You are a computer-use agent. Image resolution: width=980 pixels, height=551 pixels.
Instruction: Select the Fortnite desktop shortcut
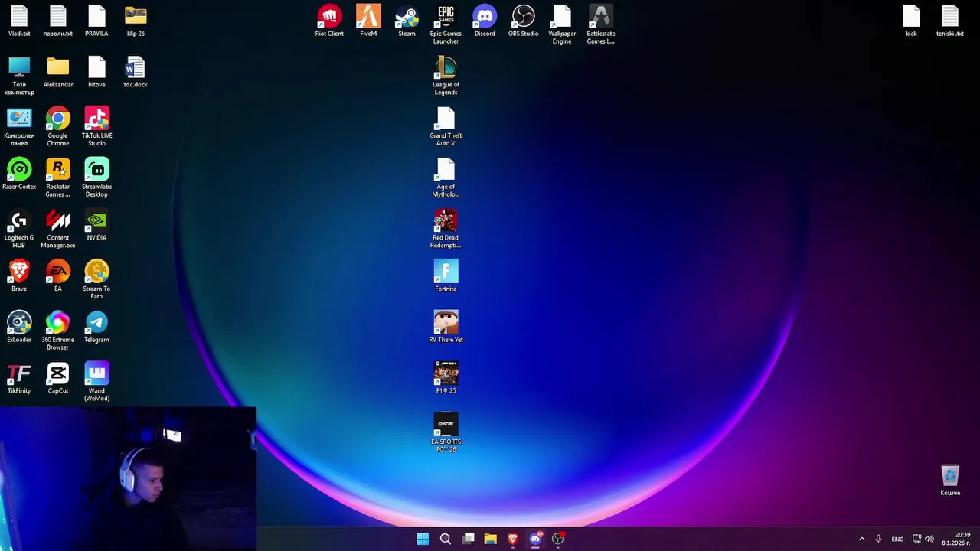click(x=446, y=275)
